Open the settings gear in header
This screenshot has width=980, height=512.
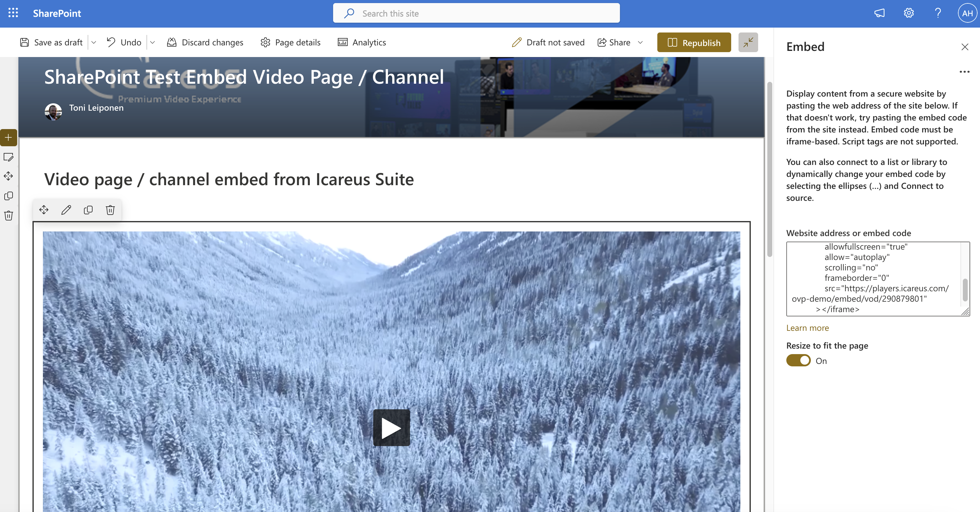[909, 13]
